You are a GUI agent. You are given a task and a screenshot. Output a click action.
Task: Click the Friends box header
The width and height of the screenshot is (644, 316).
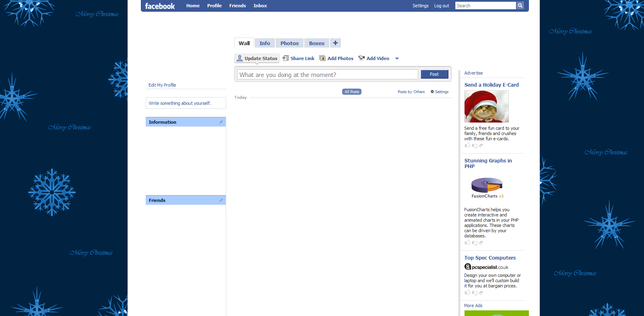click(x=186, y=200)
